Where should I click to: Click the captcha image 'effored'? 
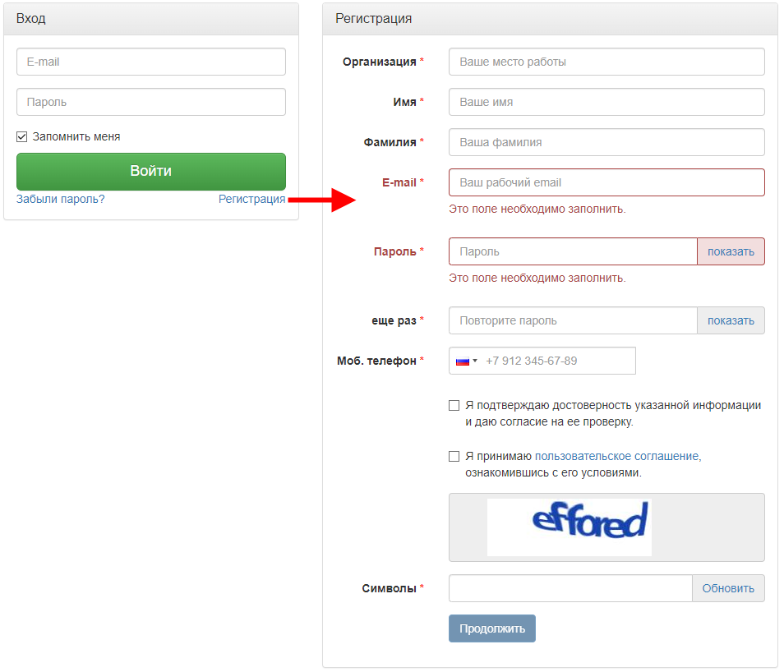point(569,527)
